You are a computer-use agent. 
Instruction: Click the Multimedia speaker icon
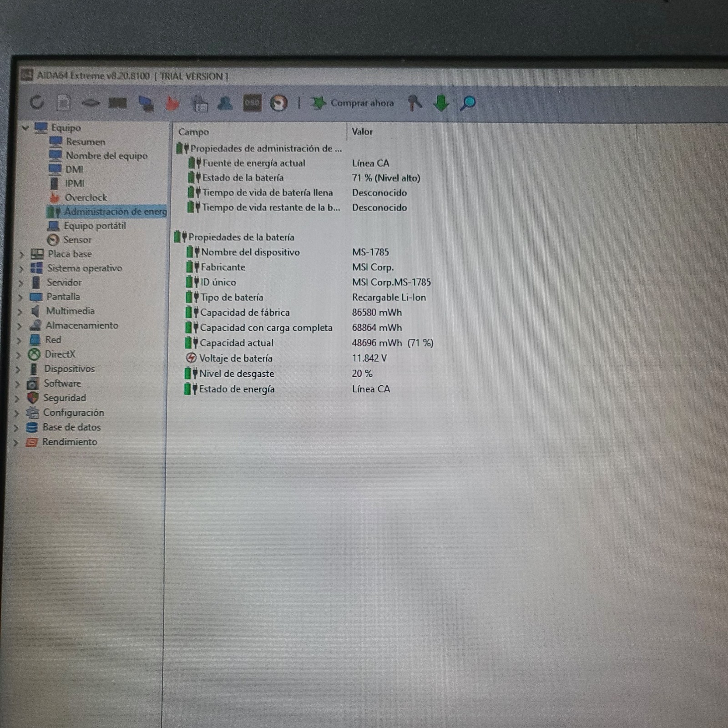(x=35, y=311)
